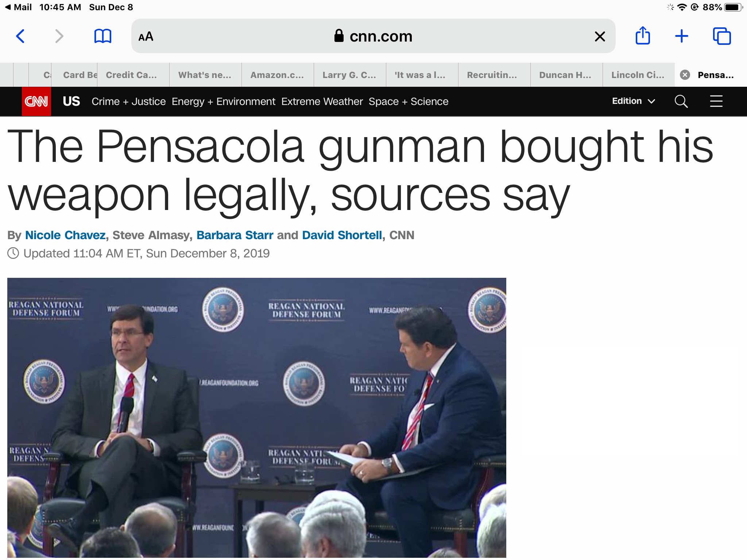Open the share sheet icon
The height and width of the screenshot is (560, 747).
tap(643, 35)
